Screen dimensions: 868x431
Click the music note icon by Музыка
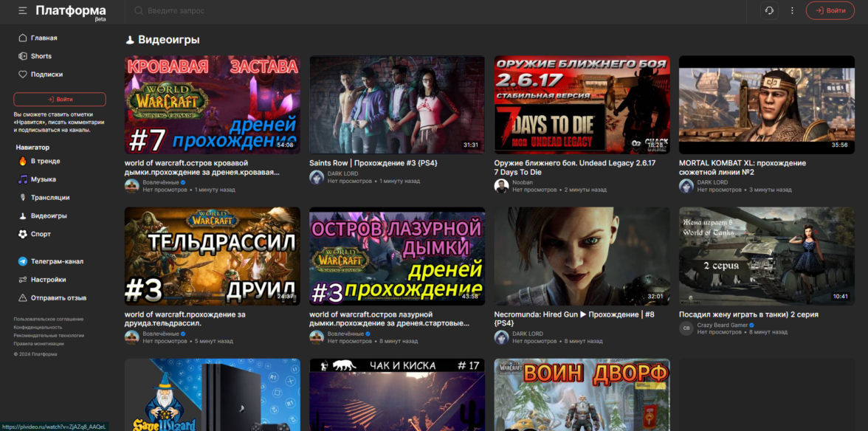coord(23,180)
